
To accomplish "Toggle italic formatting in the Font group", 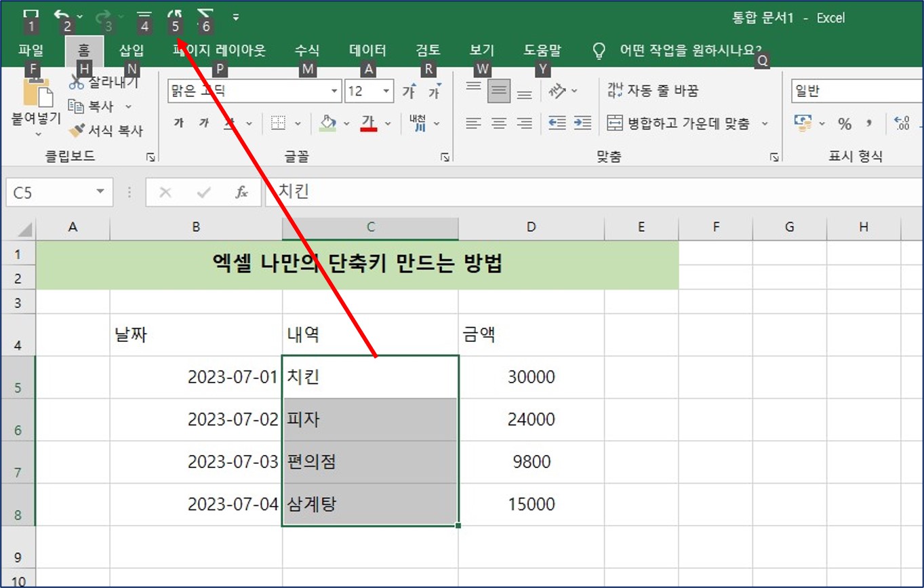I will pyautogui.click(x=205, y=123).
